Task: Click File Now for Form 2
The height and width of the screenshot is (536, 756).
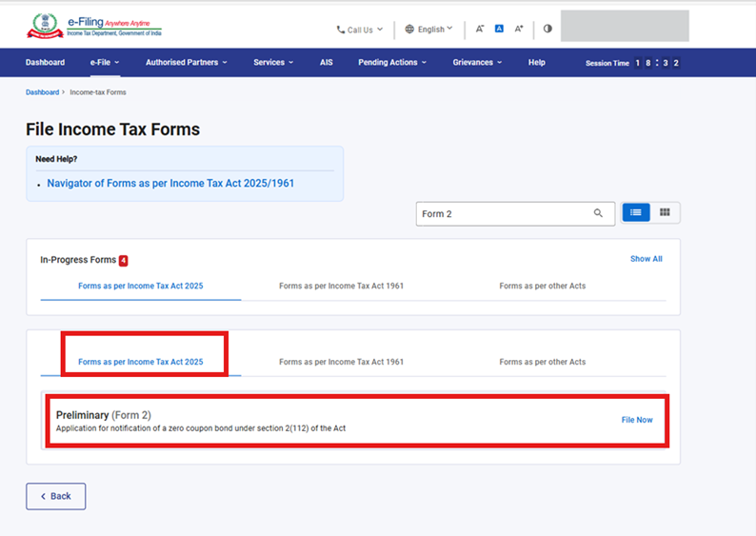Action: (637, 420)
